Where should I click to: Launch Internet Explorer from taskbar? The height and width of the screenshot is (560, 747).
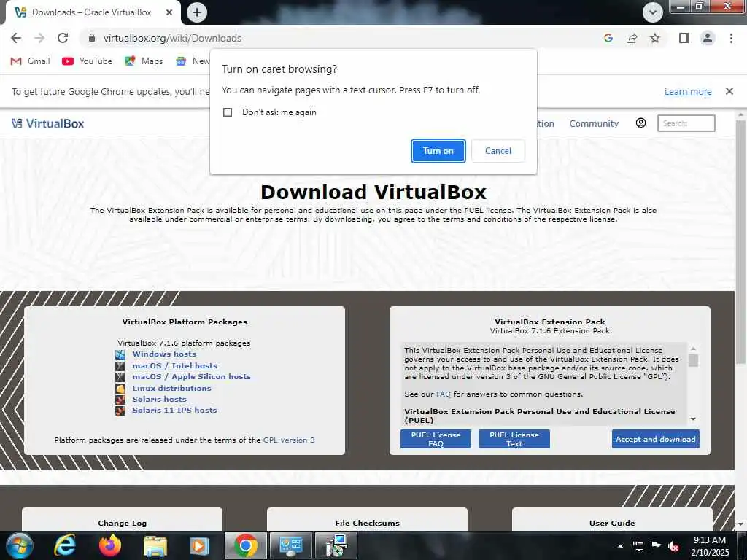(64, 545)
